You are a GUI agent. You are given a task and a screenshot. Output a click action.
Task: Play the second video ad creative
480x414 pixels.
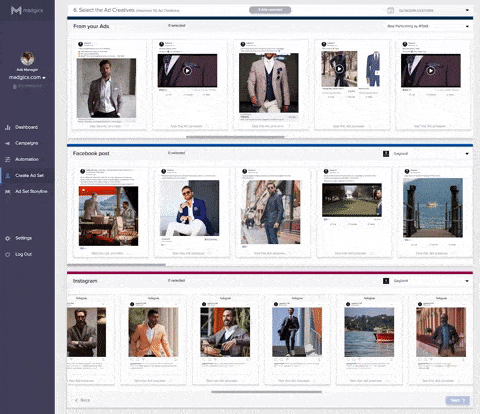point(187,70)
